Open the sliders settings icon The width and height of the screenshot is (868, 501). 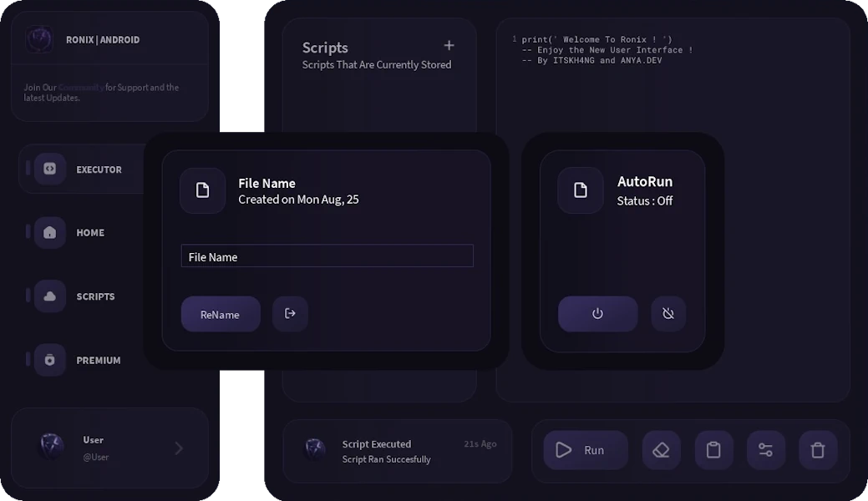(x=765, y=450)
